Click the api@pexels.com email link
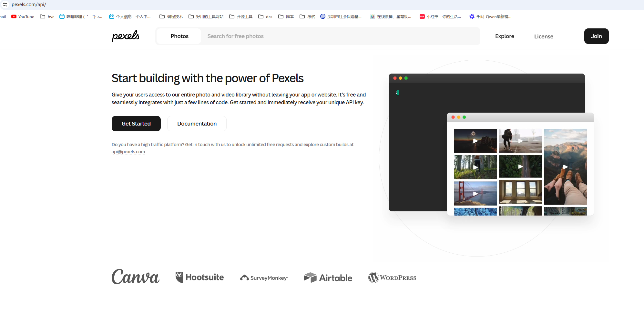Image resolution: width=644 pixels, height=324 pixels. [128, 152]
